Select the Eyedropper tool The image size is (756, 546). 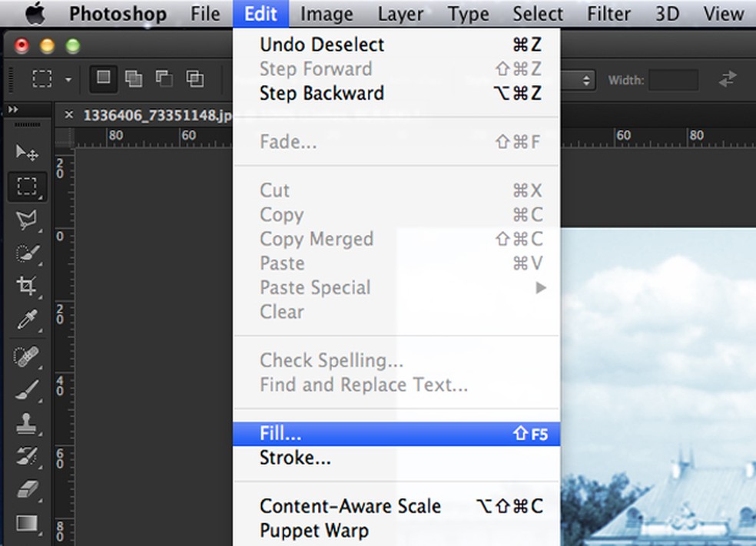(27, 320)
